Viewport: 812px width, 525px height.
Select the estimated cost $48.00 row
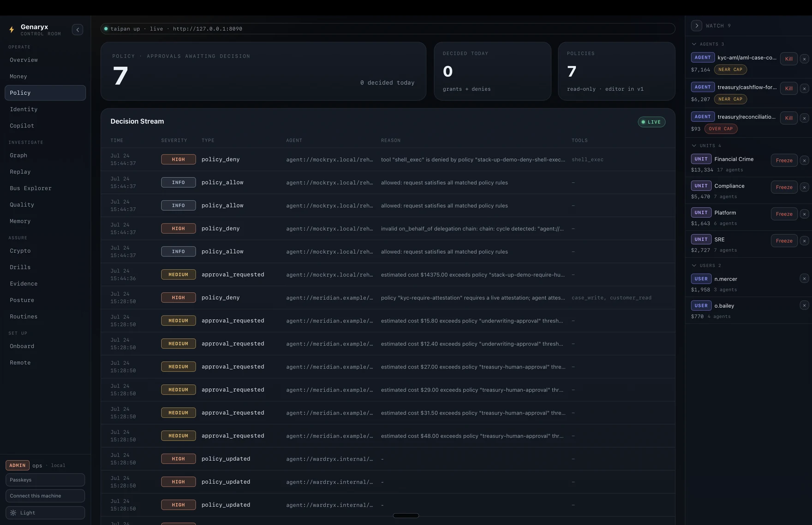click(x=388, y=436)
